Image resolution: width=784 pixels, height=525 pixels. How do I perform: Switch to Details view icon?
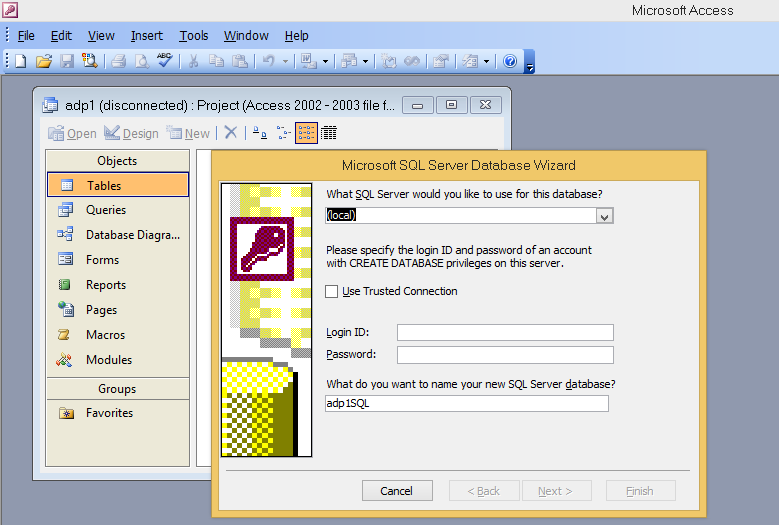pyautogui.click(x=329, y=133)
